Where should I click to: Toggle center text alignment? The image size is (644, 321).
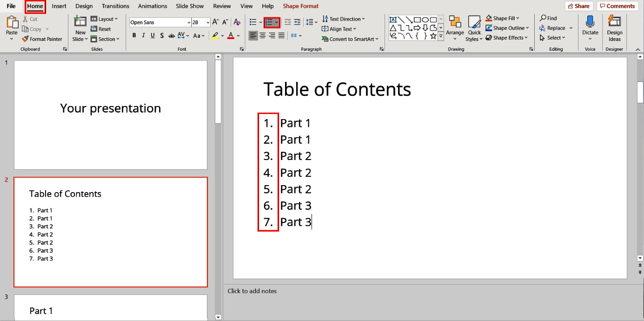(262, 35)
